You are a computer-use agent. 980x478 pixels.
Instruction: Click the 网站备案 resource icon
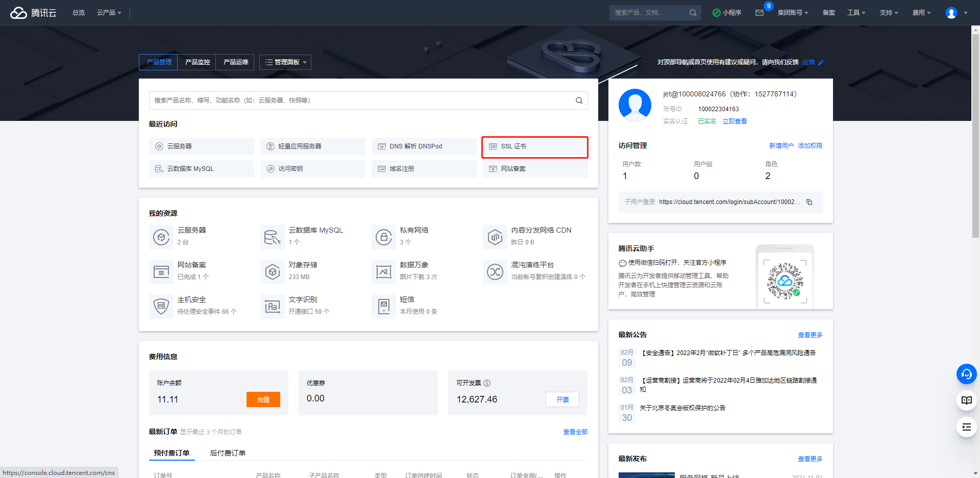161,272
